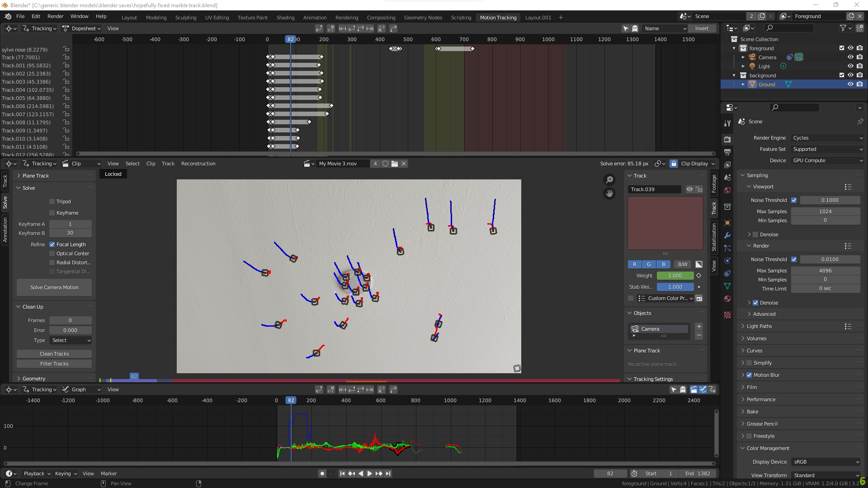Open the Reconstruction menu in clip editor
The height and width of the screenshot is (488, 868).
(198, 164)
